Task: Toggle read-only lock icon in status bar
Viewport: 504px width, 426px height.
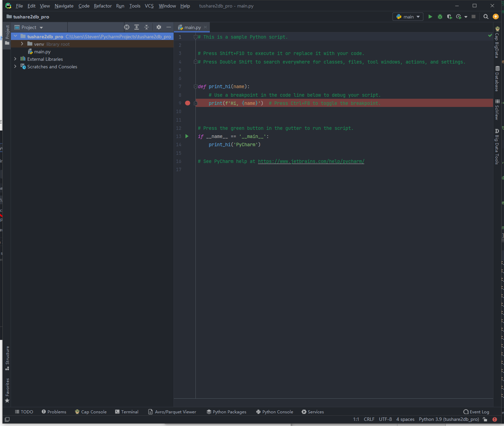Action: (485, 420)
